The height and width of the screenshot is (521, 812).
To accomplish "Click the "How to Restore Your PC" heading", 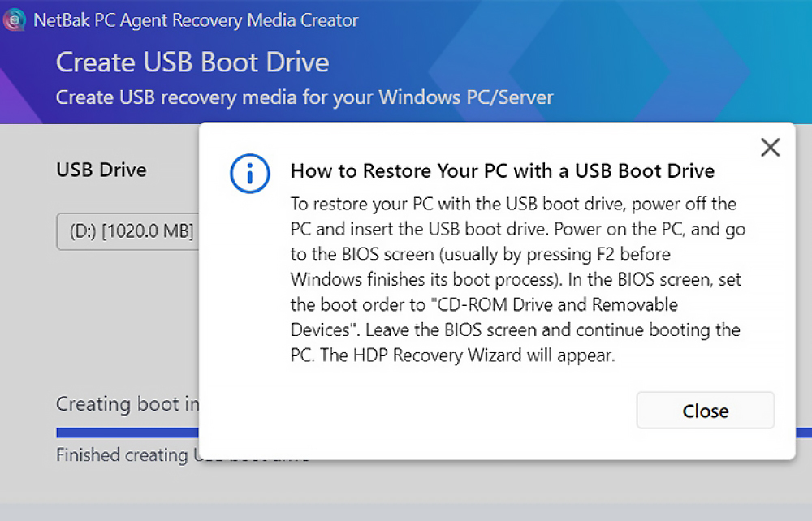I will 502,170.
